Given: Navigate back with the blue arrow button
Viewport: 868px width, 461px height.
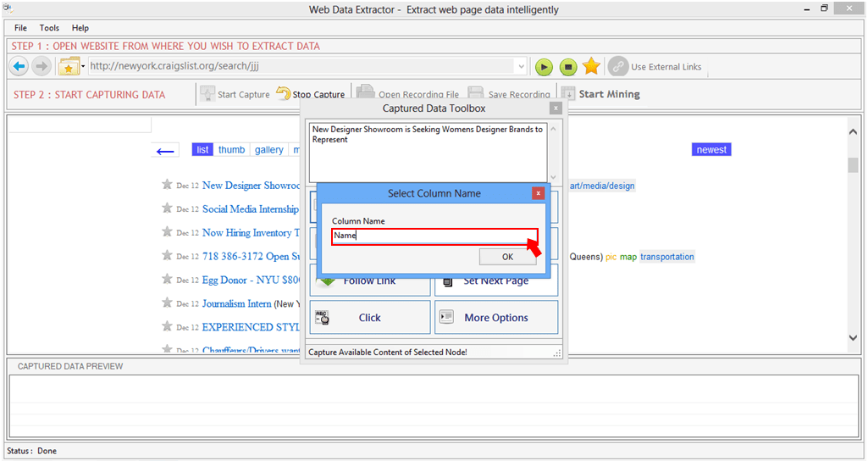Looking at the screenshot, I should click(x=19, y=66).
